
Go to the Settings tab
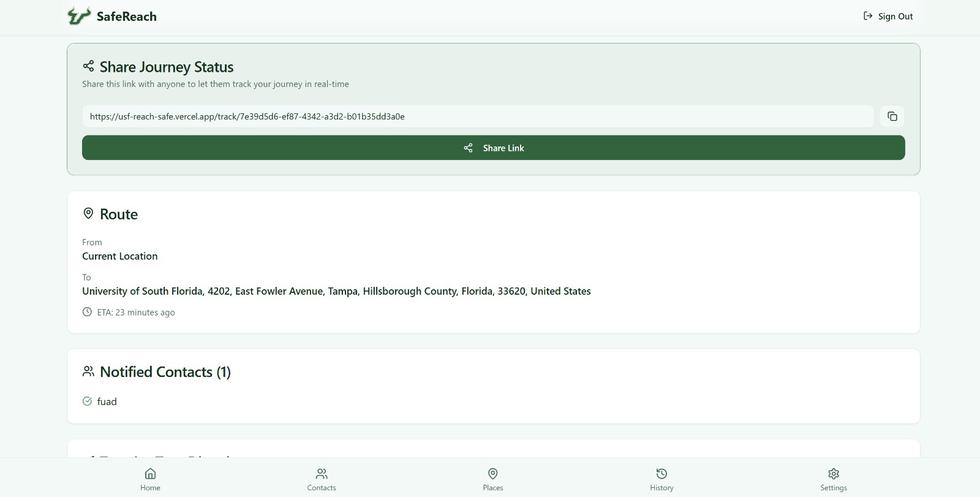[x=834, y=479]
